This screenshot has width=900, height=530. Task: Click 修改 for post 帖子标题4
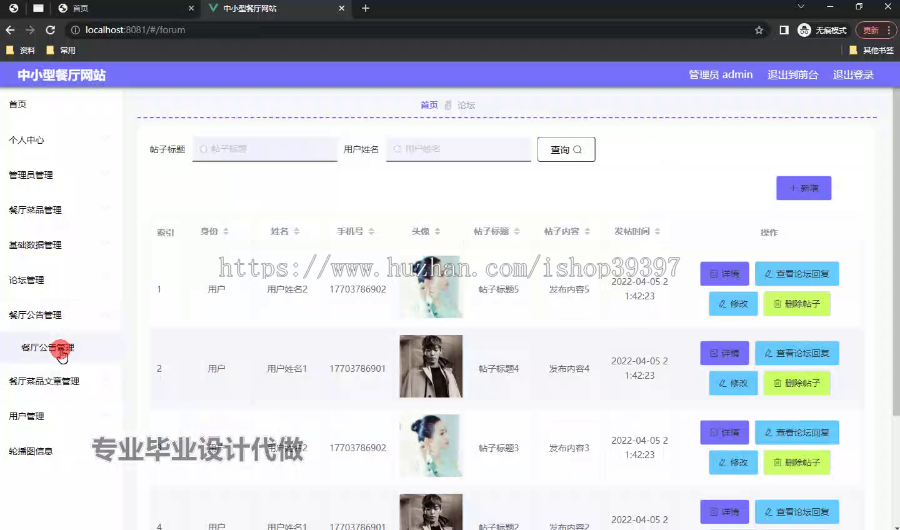tap(733, 382)
